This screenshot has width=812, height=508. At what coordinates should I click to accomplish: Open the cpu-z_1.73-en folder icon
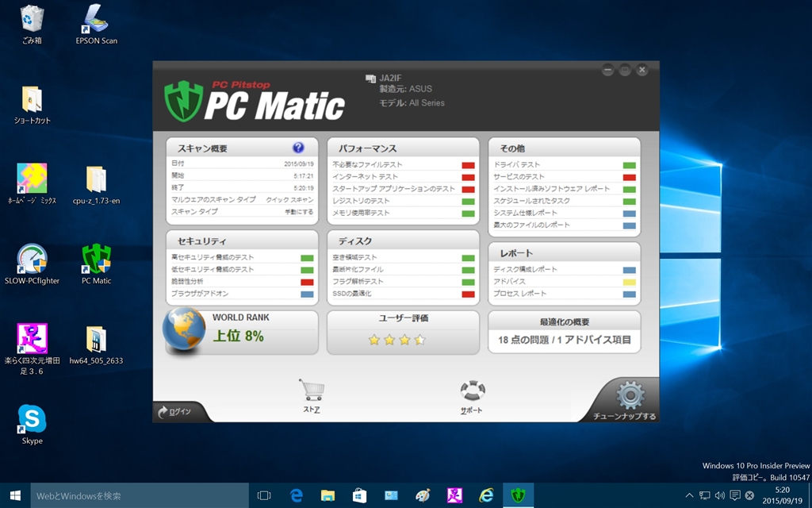tap(96, 185)
